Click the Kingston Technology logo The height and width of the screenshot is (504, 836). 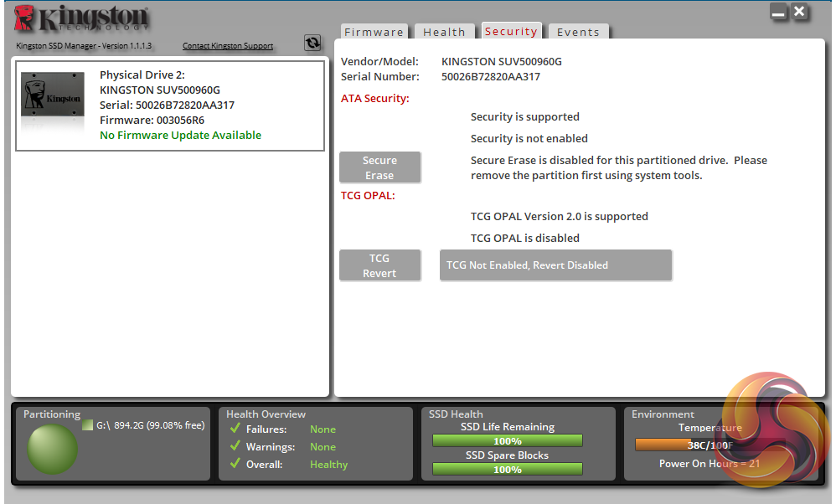(81, 18)
